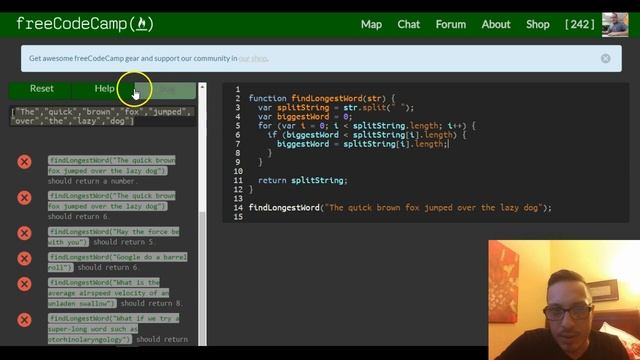Image resolution: width=640 pixels, height=360 pixels.
Task: Click failed icon for 'should return a number'
Action: point(24,162)
